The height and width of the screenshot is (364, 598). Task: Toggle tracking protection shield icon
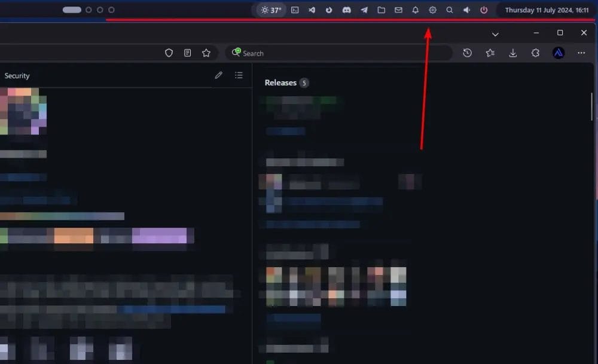click(169, 53)
